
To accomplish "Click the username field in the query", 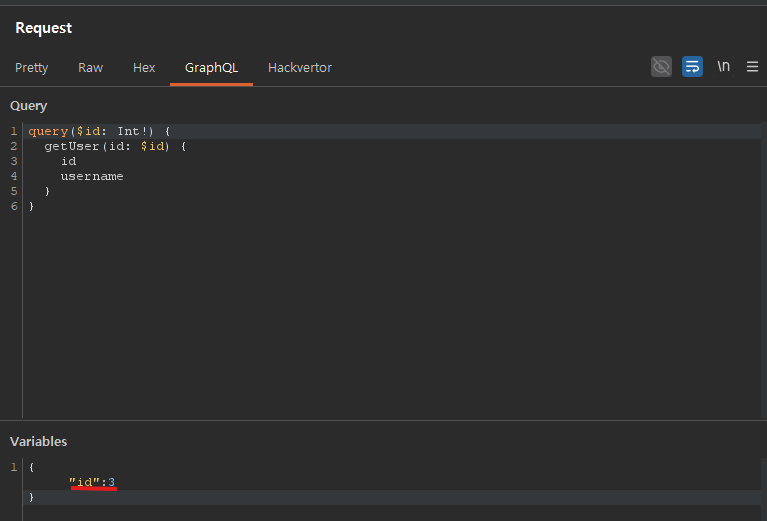I will [91, 177].
